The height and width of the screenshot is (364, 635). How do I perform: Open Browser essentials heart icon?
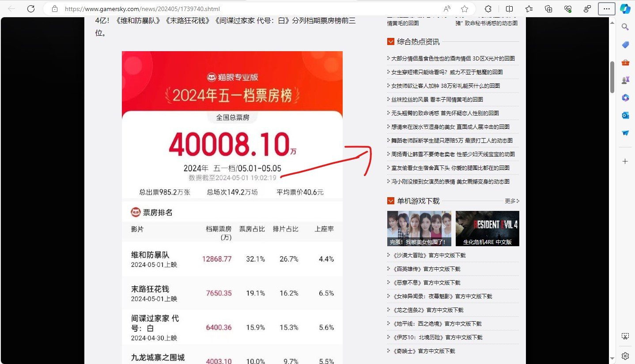tap(568, 9)
